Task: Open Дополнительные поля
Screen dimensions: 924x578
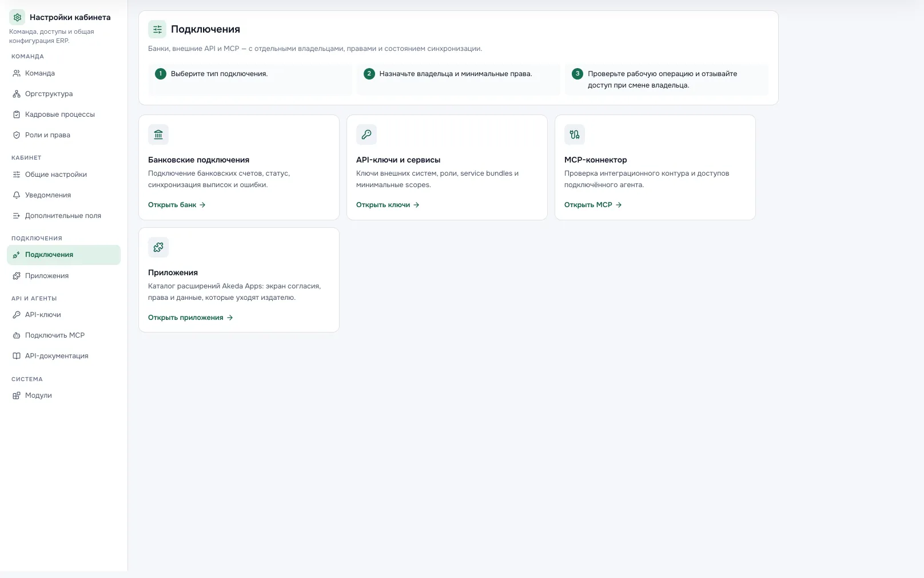Action: [63, 216]
